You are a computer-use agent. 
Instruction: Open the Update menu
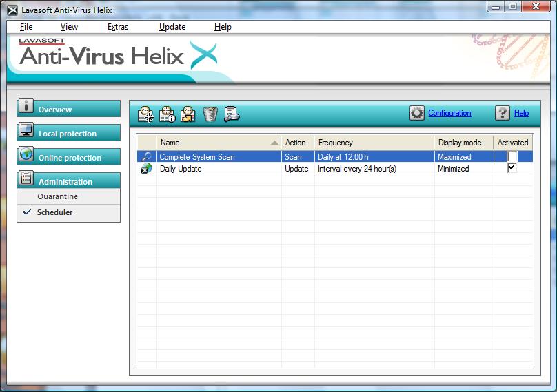click(x=172, y=27)
